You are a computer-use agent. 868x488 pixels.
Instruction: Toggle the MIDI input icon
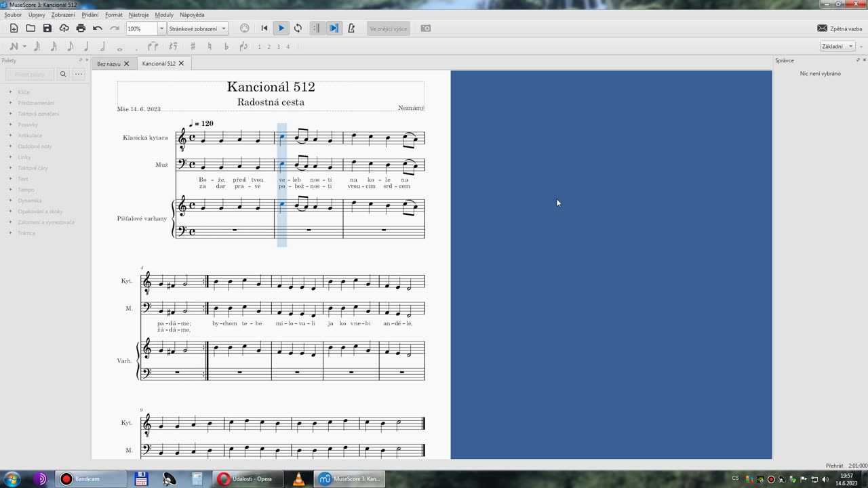pyautogui.click(x=245, y=28)
